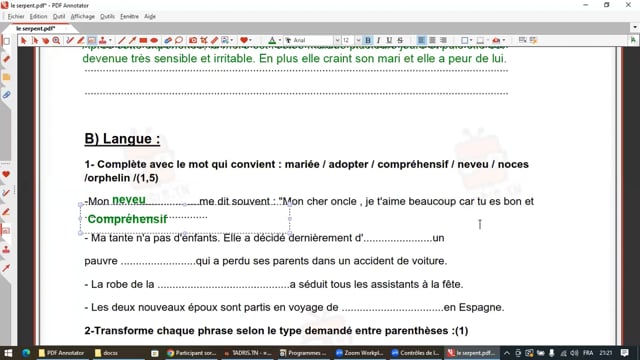Select the zoom magnifier tool
The height and width of the screenshot is (360, 640).
(56, 40)
